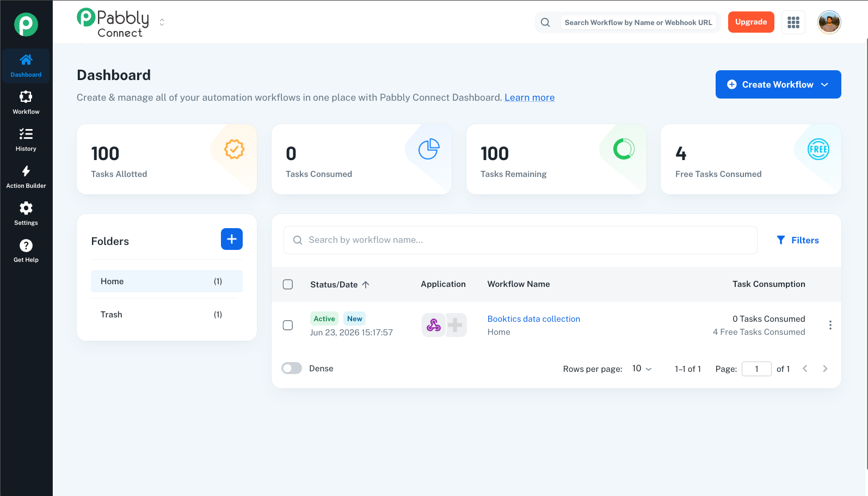Add a new folder with plus button
The image size is (868, 496).
point(232,239)
